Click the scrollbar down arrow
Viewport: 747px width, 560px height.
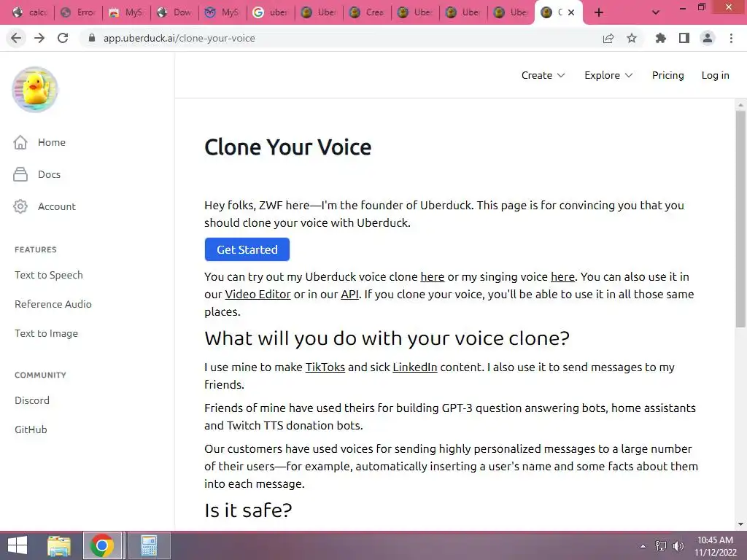(740, 524)
